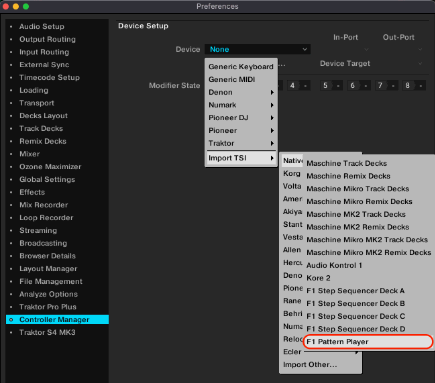Image resolution: width=435 pixels, height=383 pixels.
Task: Go to External Sync settings
Action: tap(44, 65)
